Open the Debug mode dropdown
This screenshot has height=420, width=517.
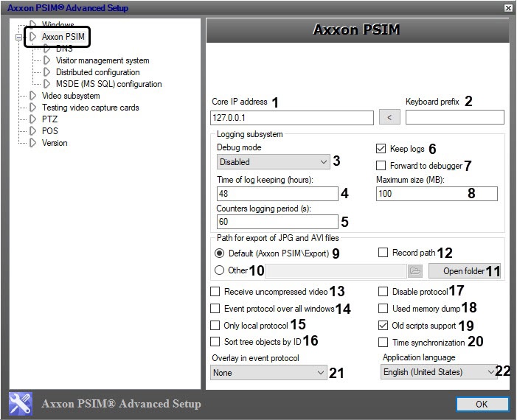[x=274, y=162]
